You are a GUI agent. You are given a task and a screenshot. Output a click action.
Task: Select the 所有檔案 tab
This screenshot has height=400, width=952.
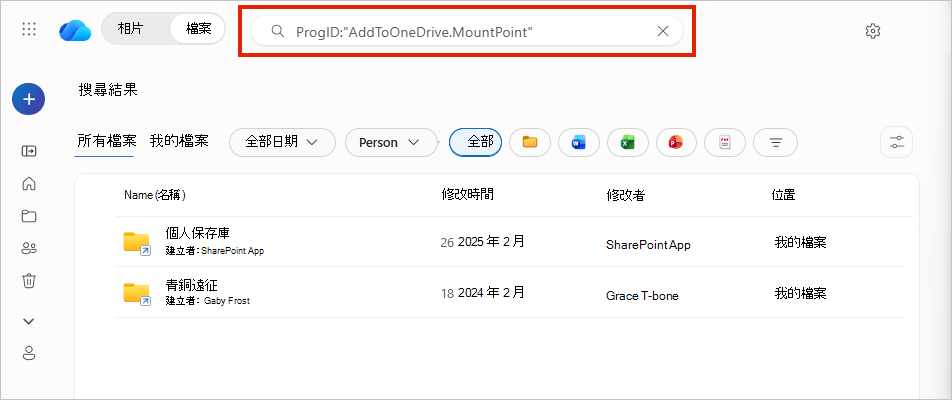click(x=106, y=141)
